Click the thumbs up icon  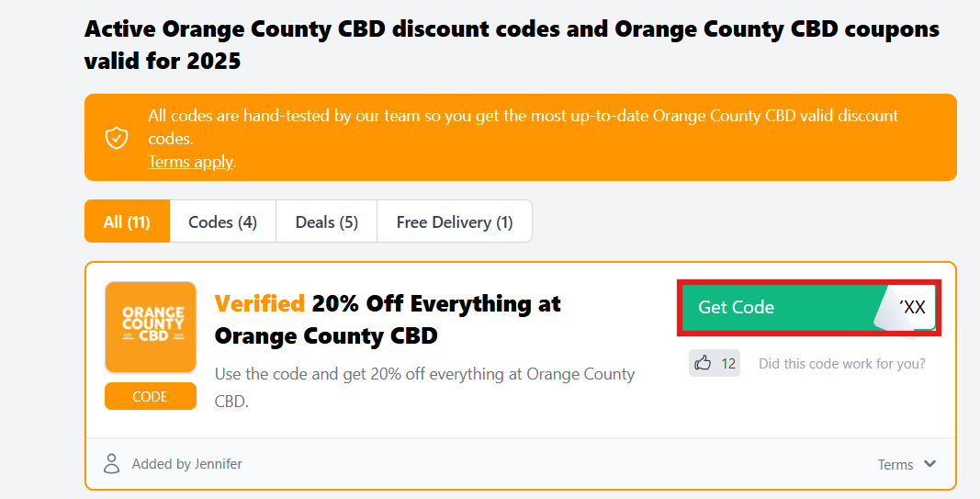coord(704,363)
